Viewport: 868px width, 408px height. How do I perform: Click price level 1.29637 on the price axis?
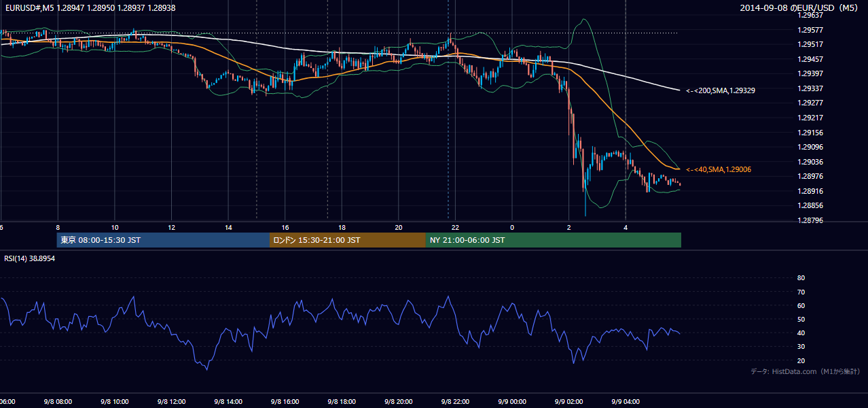pyautogui.click(x=810, y=15)
